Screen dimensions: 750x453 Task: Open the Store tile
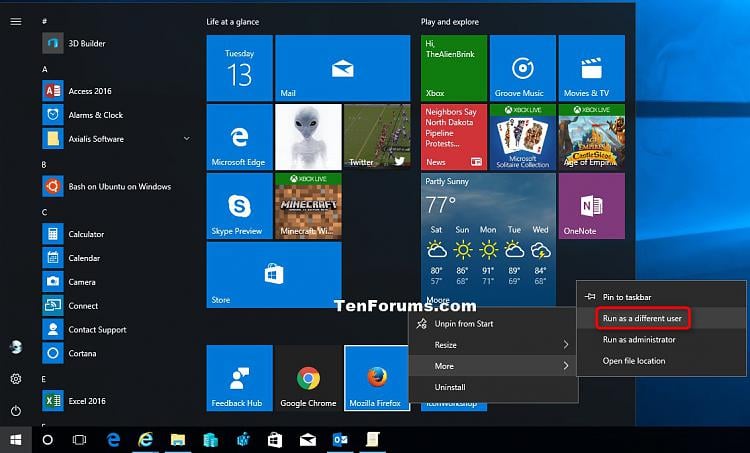[274, 275]
